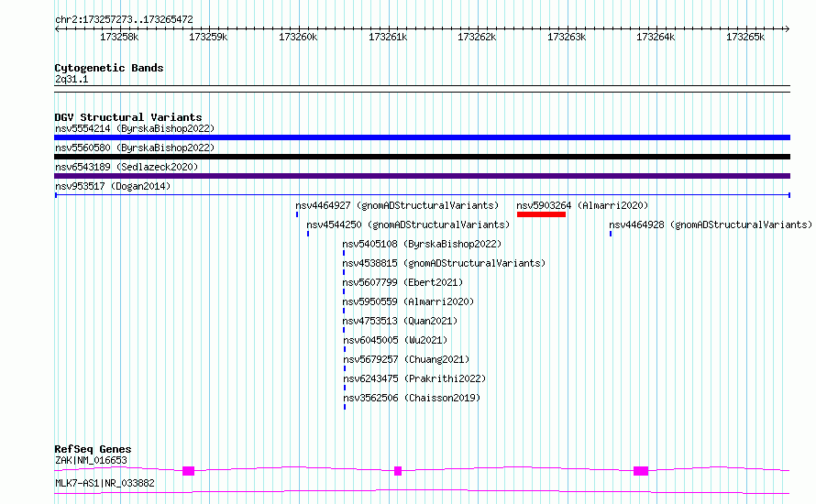Click the 173259k ruler label
The image size is (816, 504).
(x=208, y=37)
